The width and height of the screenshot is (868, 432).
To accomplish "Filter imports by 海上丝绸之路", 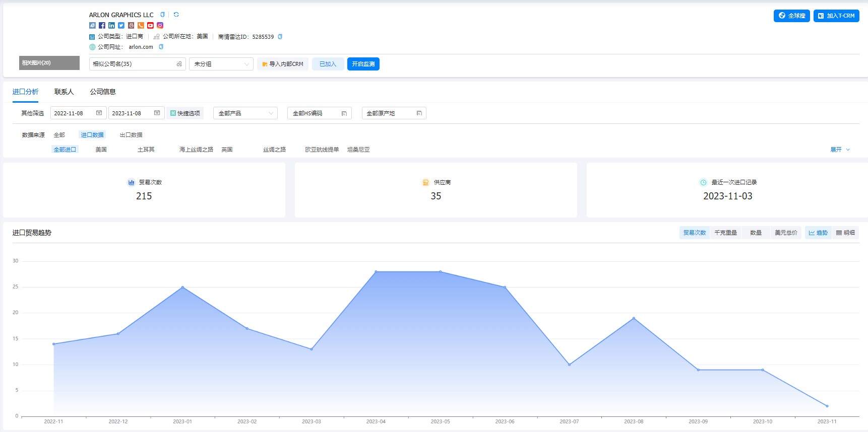I will 196,150.
